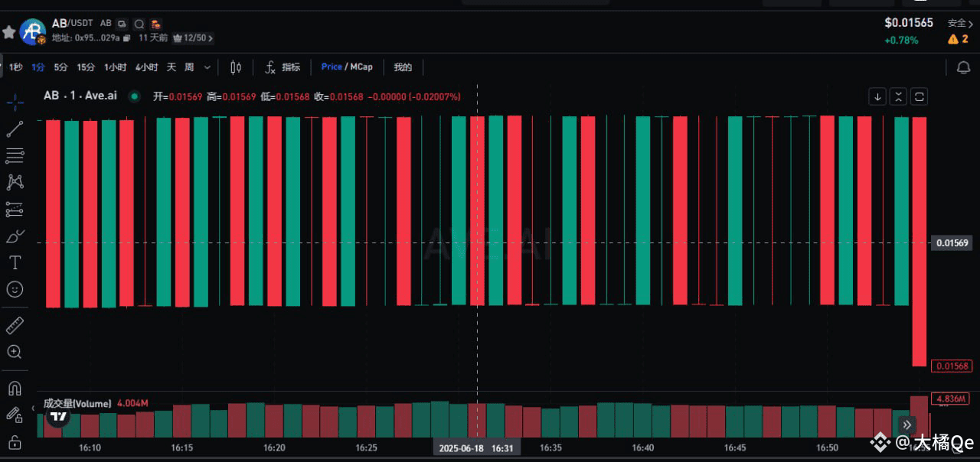Viewport: 980px width, 462px height.
Task: Select the crosshair cursor tool
Action: click(15, 102)
